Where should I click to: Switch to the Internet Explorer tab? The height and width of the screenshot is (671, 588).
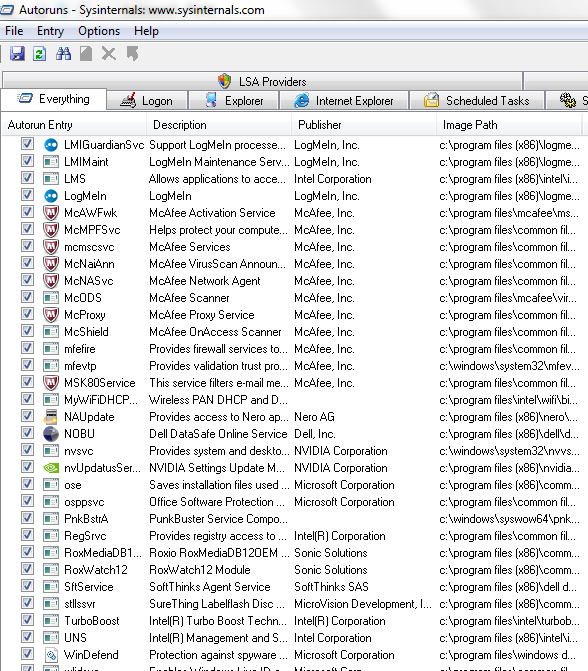point(344,101)
